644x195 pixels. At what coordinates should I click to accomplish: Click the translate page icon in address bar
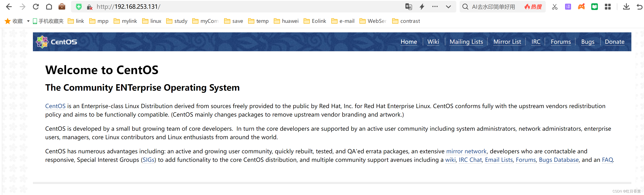coord(409,7)
